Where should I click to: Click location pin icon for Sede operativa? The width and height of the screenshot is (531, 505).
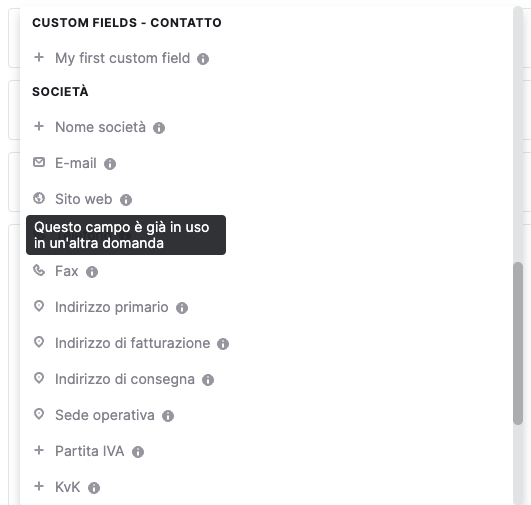39,414
